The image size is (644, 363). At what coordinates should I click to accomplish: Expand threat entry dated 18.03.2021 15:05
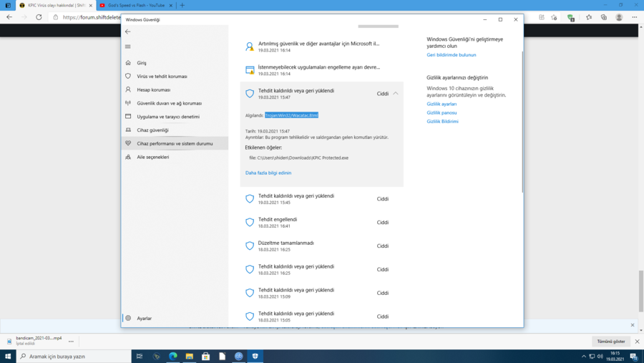pyautogui.click(x=321, y=316)
